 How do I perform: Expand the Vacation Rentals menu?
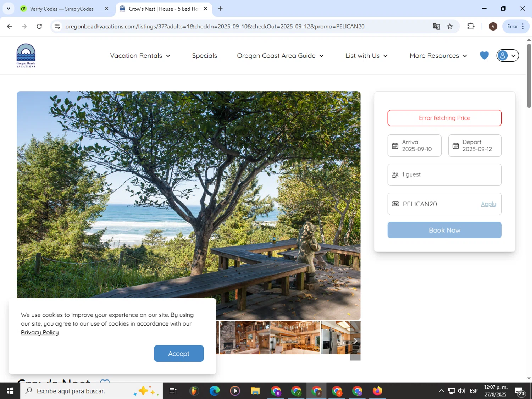[x=140, y=56]
